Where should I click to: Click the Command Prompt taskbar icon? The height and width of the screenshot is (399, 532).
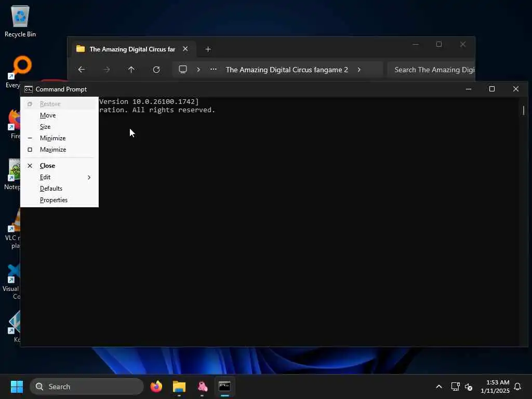point(224,387)
